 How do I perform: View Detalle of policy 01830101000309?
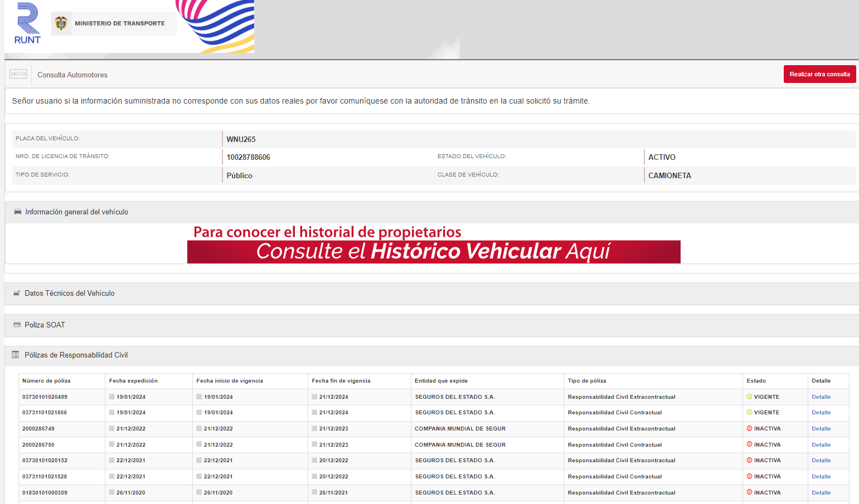click(821, 493)
